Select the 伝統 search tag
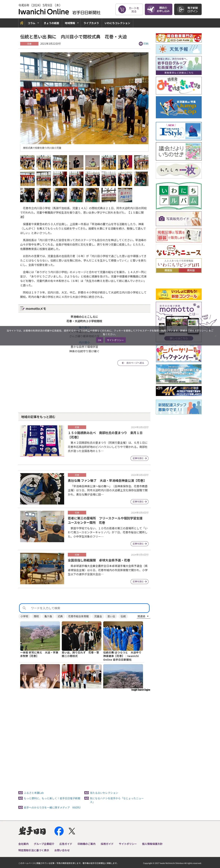The width and height of the screenshot is (220, 868). pos(123,616)
